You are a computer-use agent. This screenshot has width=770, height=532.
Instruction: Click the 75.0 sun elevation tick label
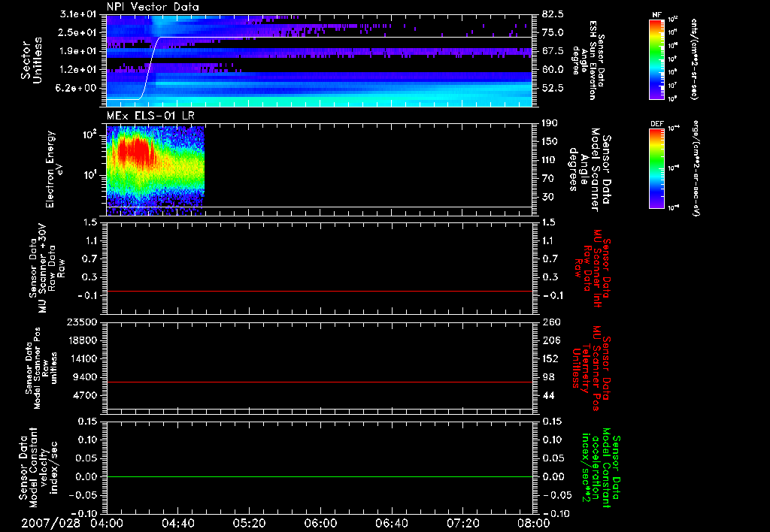[x=553, y=32]
